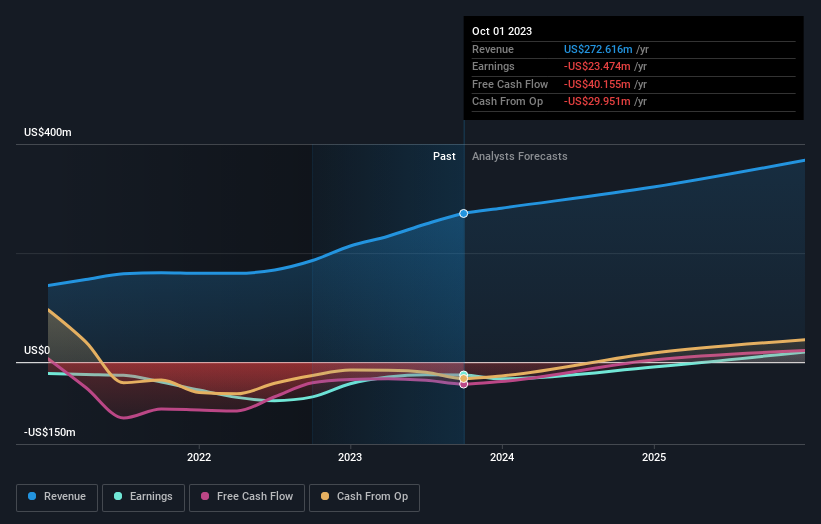Toggle the Cash From Op legend series
821x524 pixels.
click(364, 497)
